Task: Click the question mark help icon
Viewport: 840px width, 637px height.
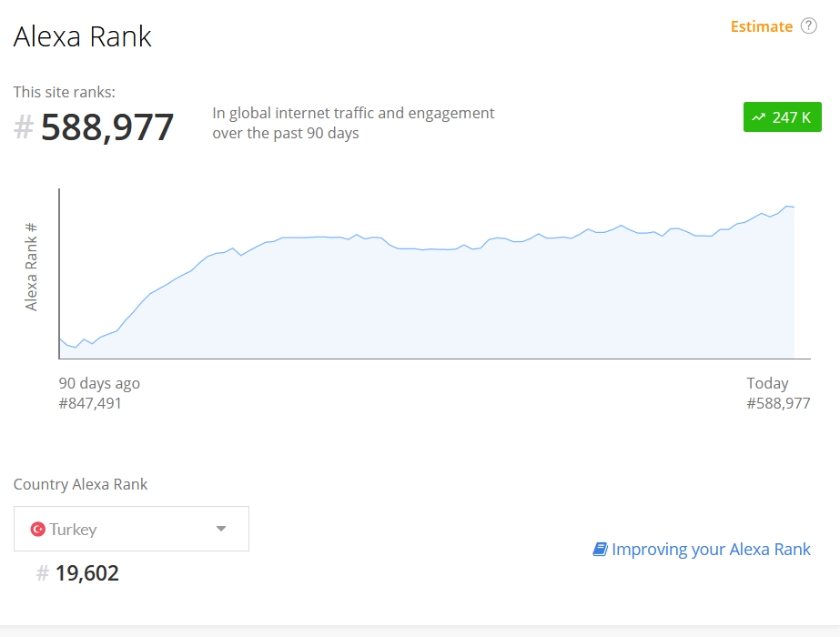Action: point(808,25)
